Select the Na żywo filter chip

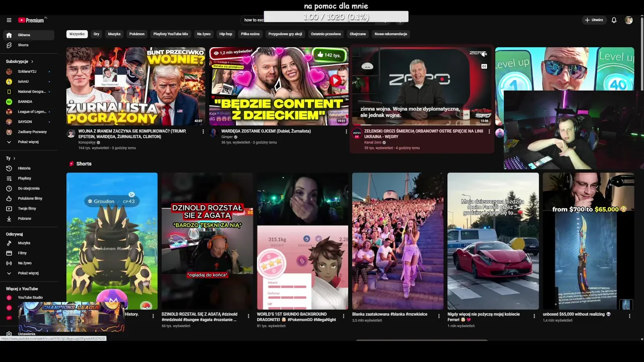click(x=204, y=34)
